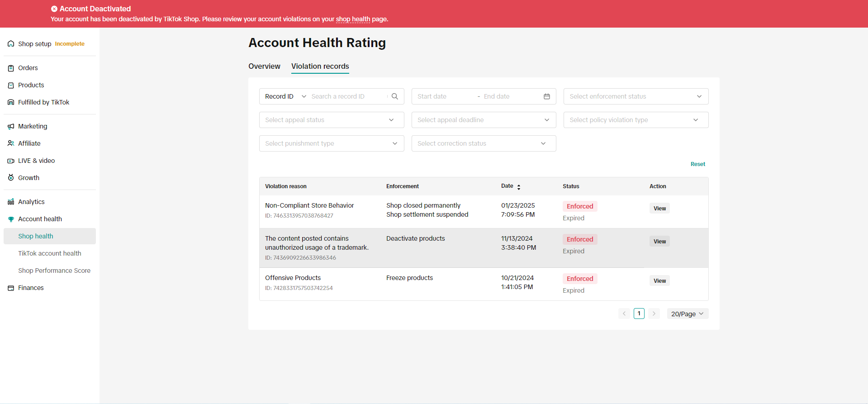Click the Orders clipboard icon in sidebar
The height and width of the screenshot is (404, 868).
coord(11,68)
